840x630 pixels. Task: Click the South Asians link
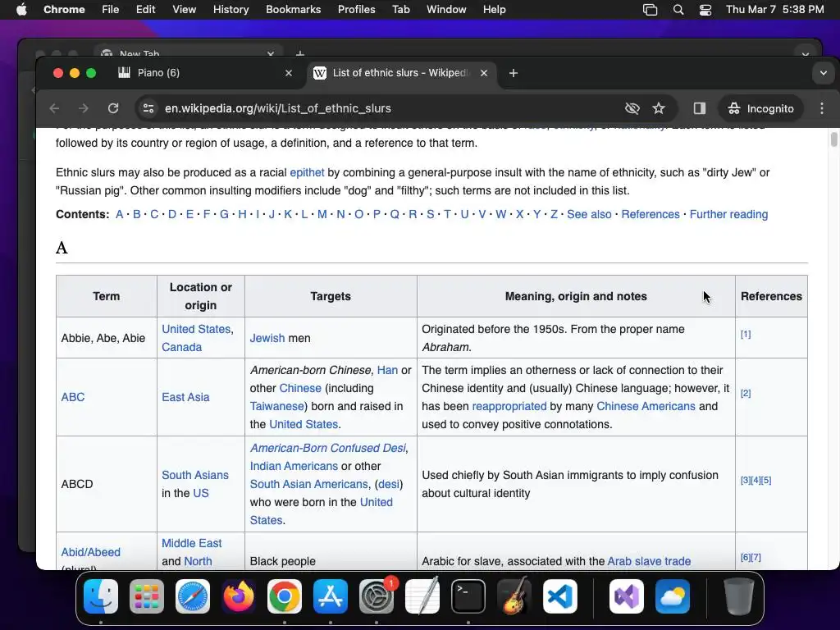(x=195, y=475)
